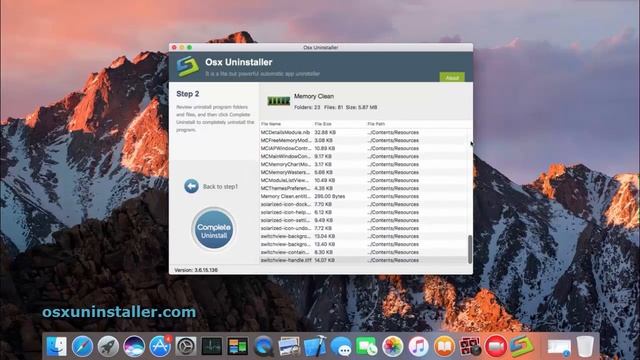Screen dimensions: 640x360
Task: Sort by the File Size column header
Action: (x=323, y=124)
